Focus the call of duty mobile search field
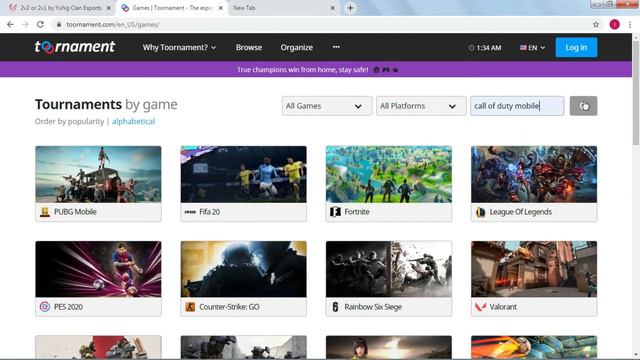 (x=517, y=106)
